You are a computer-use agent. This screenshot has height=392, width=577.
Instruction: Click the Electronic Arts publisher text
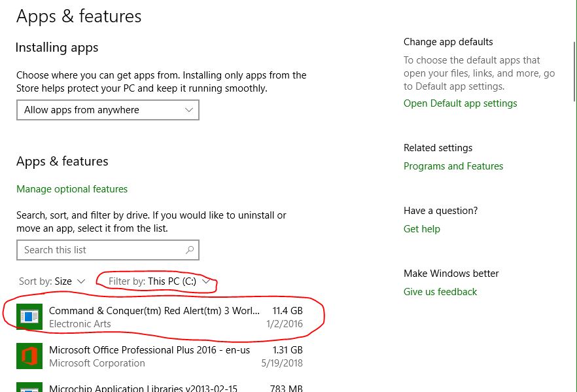[80, 324]
